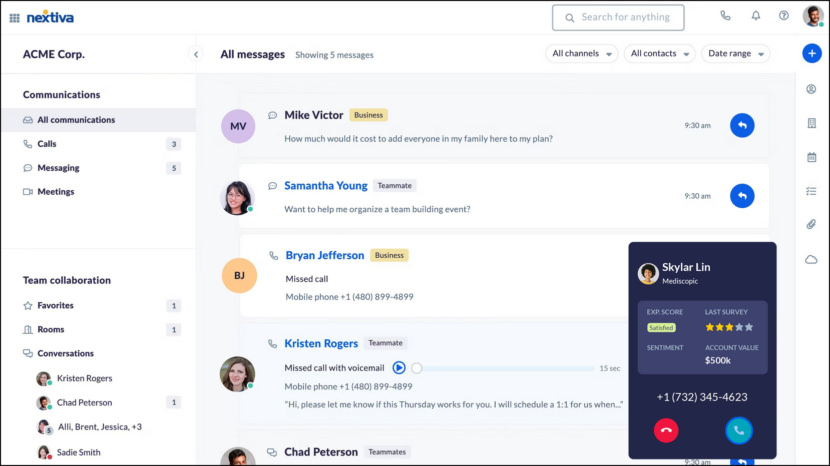830x466 pixels.
Task: Open the attachments paperclip icon
Action: [811, 225]
